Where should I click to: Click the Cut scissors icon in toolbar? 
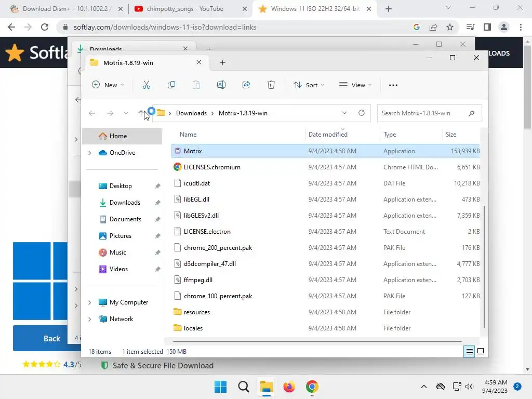click(146, 85)
